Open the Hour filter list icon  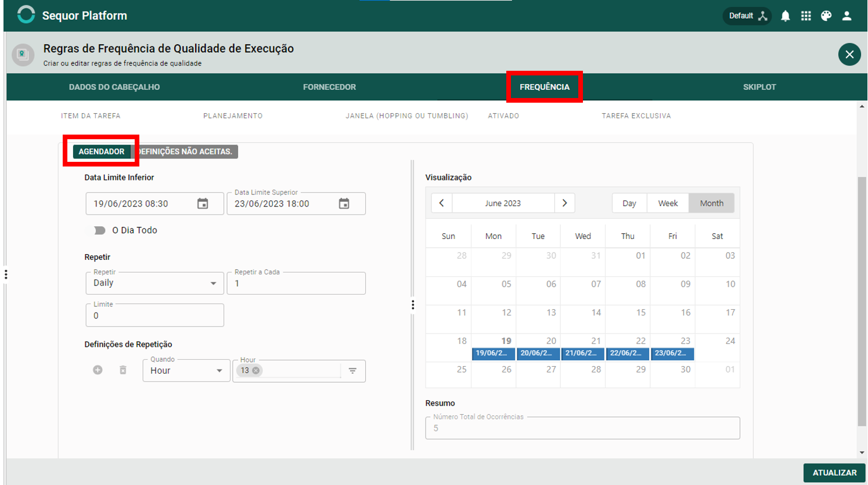pyautogui.click(x=352, y=371)
